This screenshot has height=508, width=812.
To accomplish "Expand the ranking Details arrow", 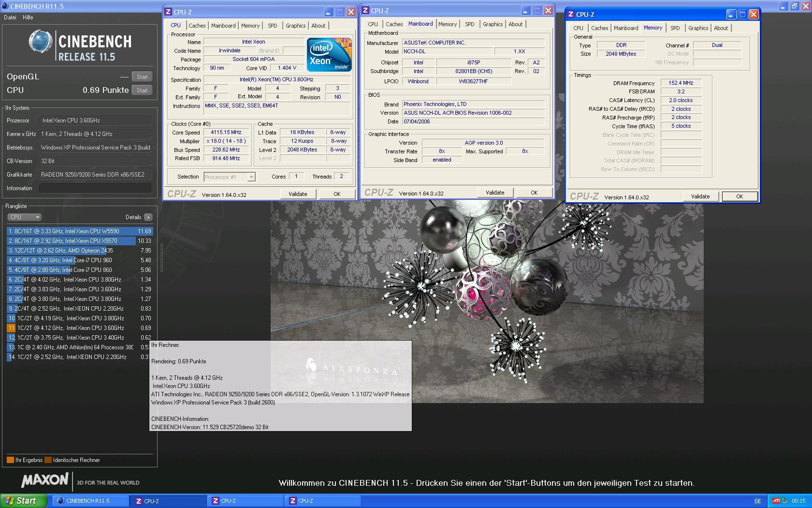I will (148, 217).
